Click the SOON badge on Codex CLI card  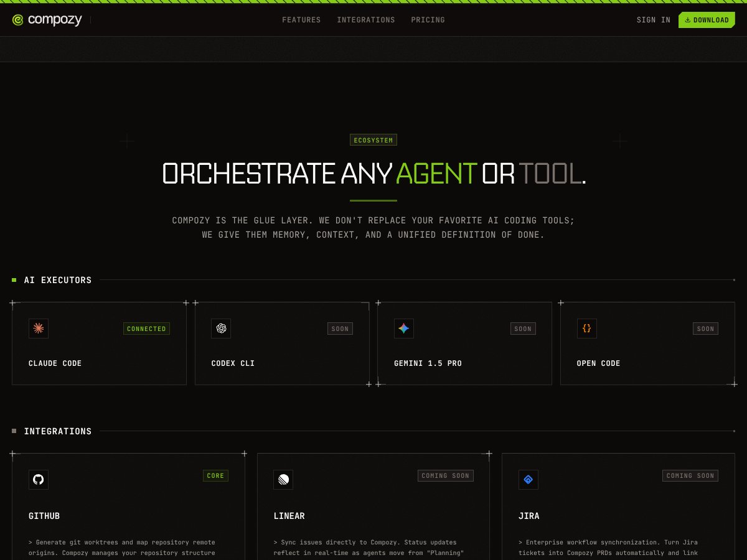(340, 329)
